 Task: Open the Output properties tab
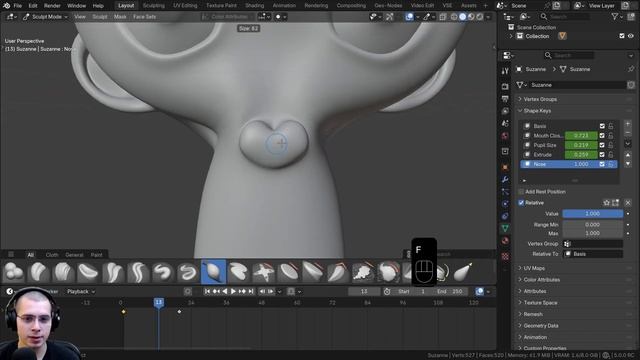[505, 99]
